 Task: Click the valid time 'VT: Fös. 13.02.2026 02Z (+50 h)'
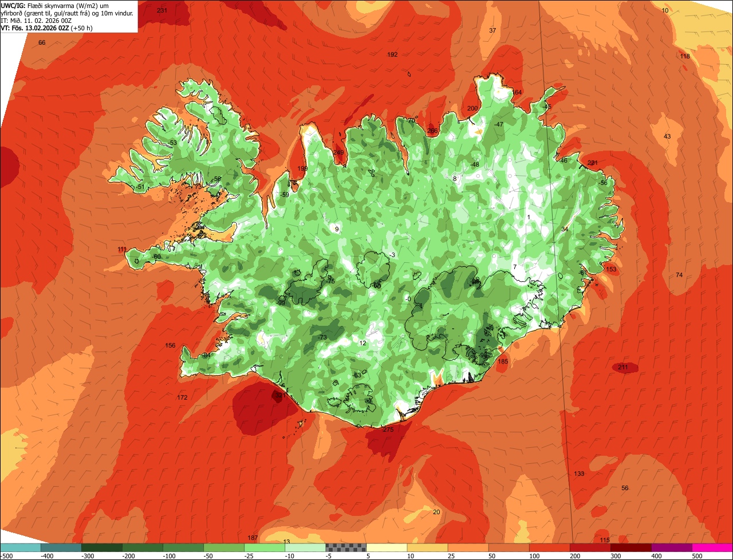tap(47, 27)
